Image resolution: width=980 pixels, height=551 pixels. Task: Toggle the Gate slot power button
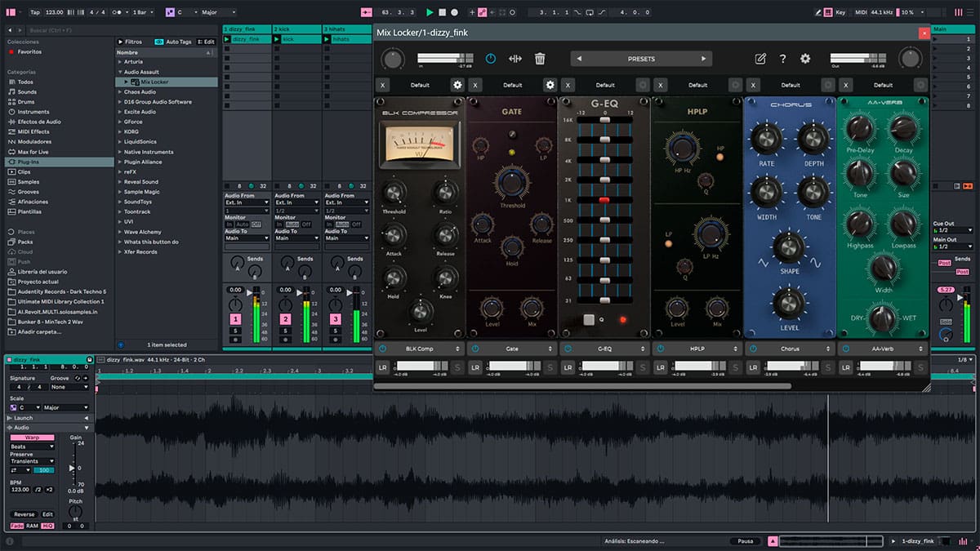tap(475, 349)
